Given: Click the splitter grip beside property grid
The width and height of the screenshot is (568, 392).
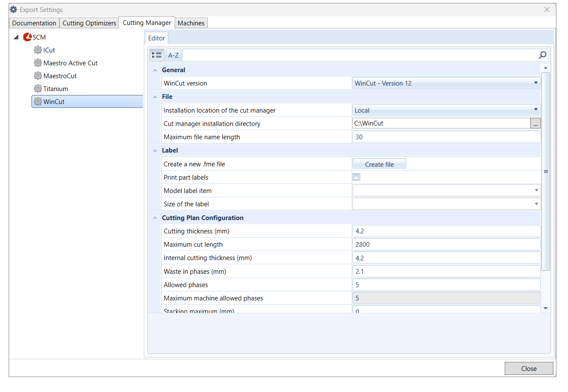Looking at the screenshot, I should click(x=546, y=171).
